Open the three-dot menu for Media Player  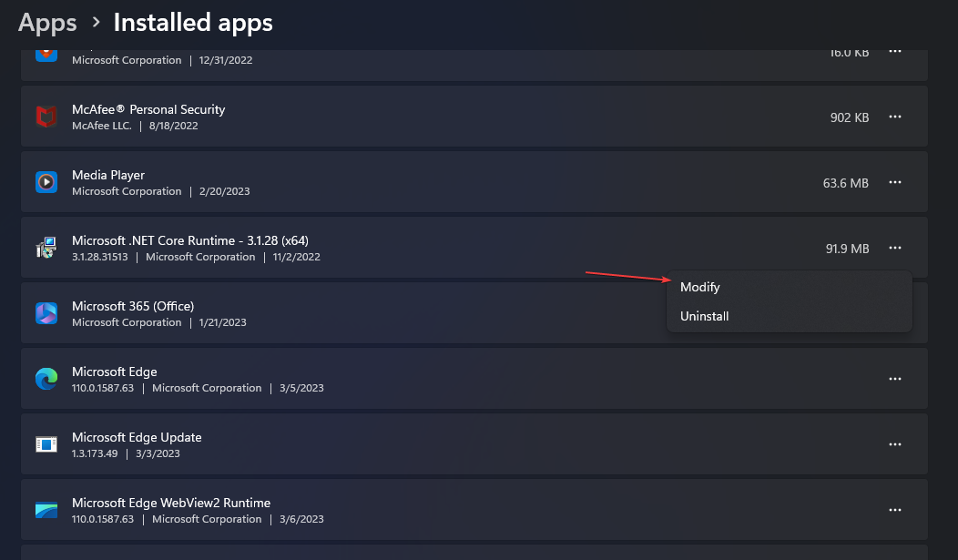[895, 182]
